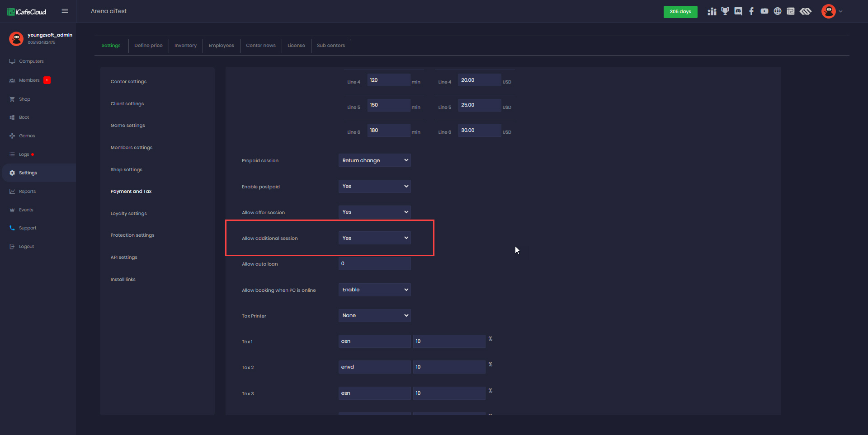Open the Allow additional session dropdown
This screenshot has height=435, width=868.
click(374, 238)
